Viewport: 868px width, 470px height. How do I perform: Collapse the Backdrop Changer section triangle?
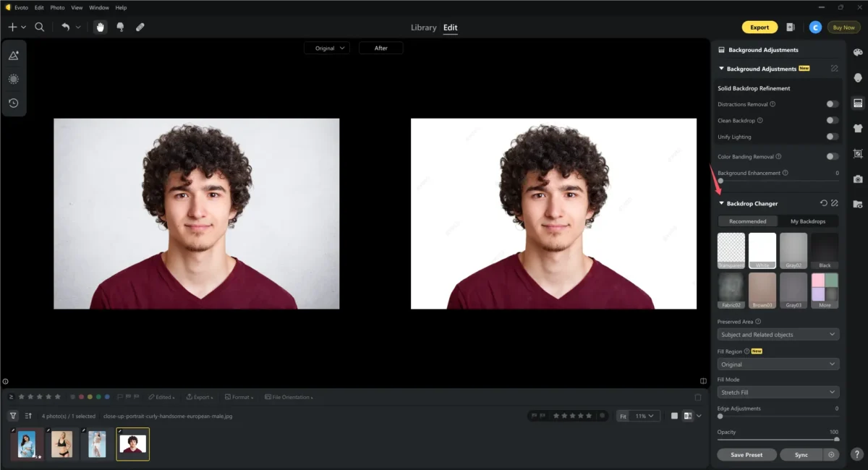[721, 203]
